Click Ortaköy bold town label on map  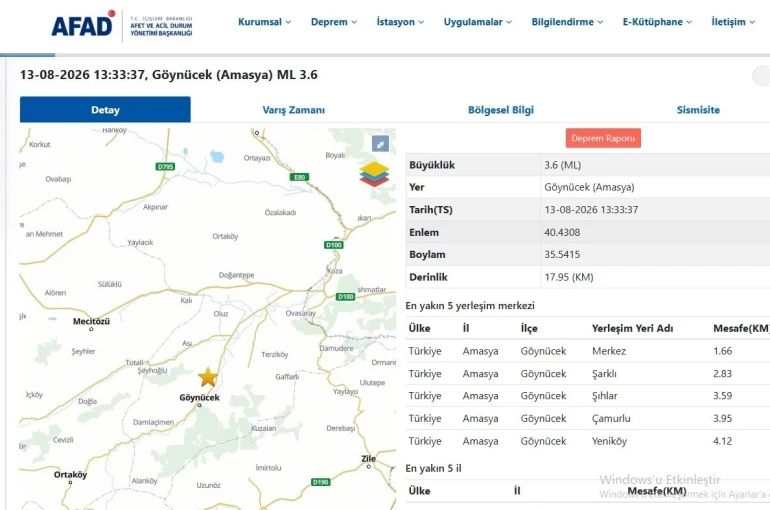pyautogui.click(x=70, y=475)
